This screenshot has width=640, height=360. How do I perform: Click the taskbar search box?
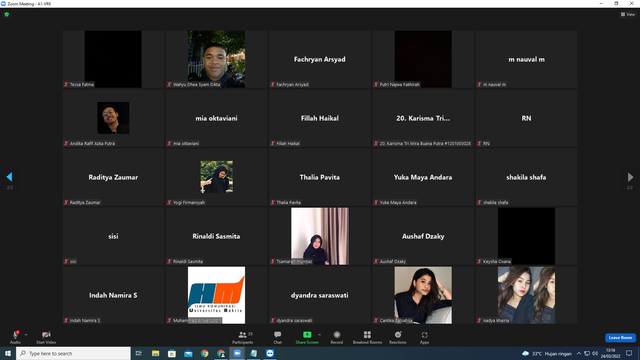73,353
